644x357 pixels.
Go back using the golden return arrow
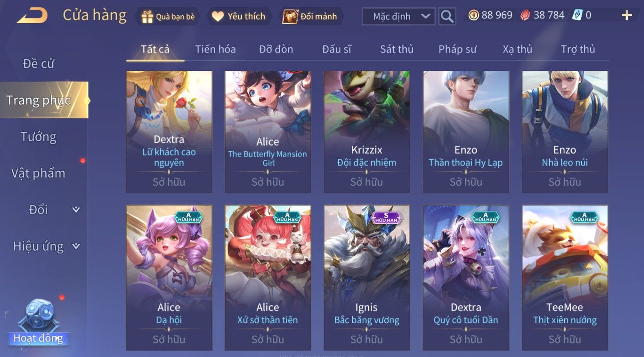coord(32,16)
